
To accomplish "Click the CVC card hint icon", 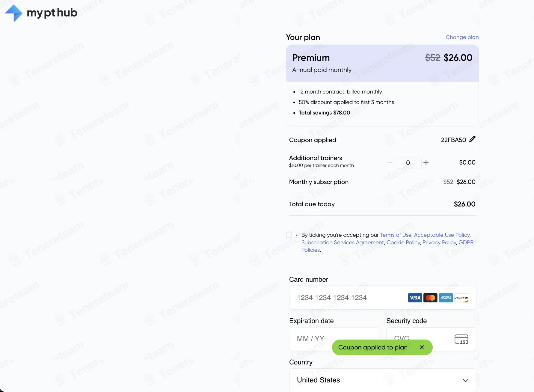I will point(461,339).
